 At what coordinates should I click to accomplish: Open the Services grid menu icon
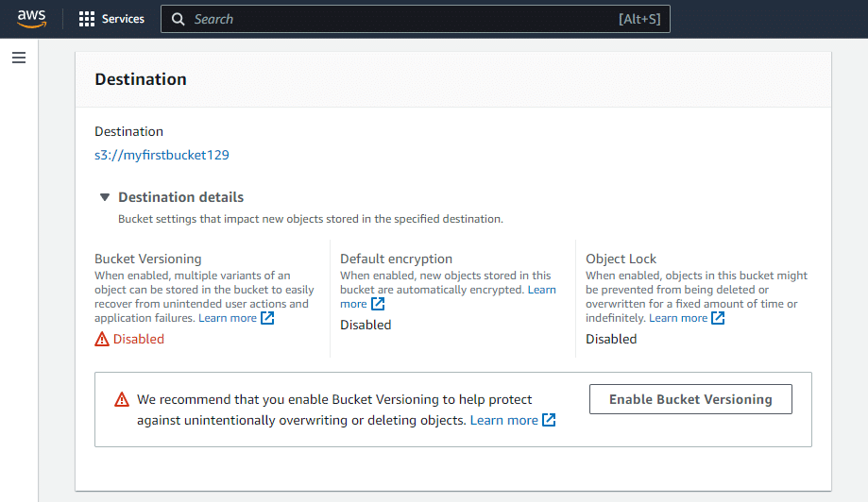pyautogui.click(x=87, y=19)
